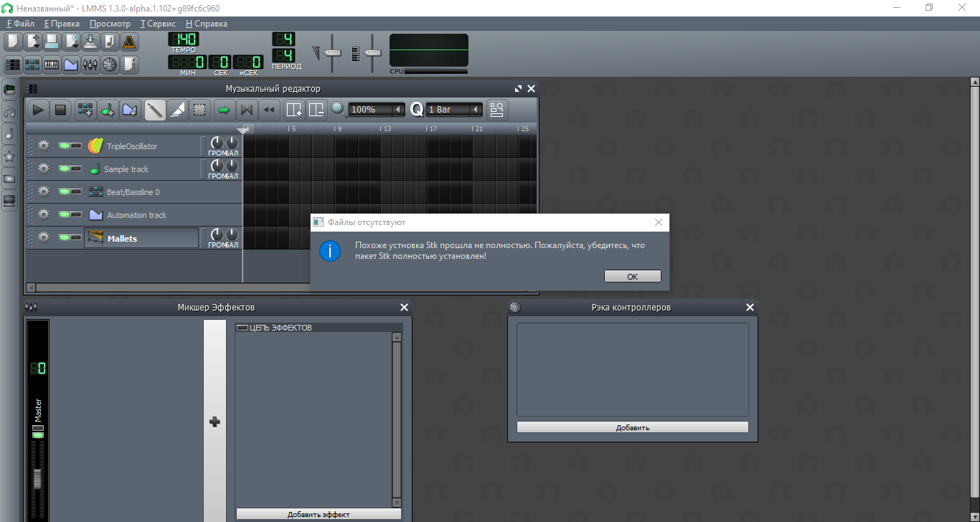Mute the Automation track
Viewport: 980px width, 522px height.
tap(65, 215)
